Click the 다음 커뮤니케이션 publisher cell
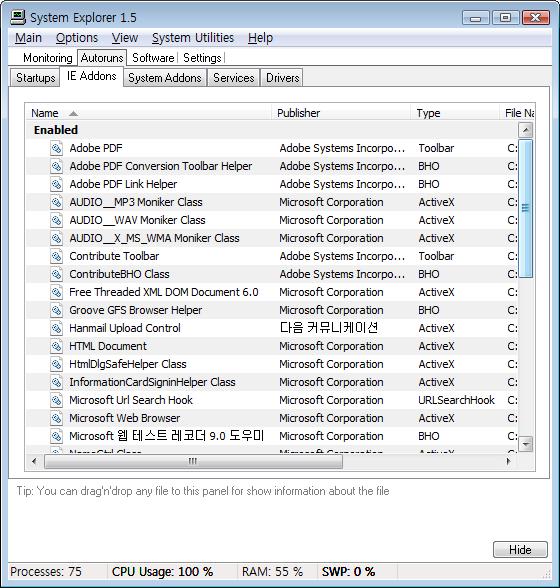The image size is (560, 588). (x=329, y=328)
